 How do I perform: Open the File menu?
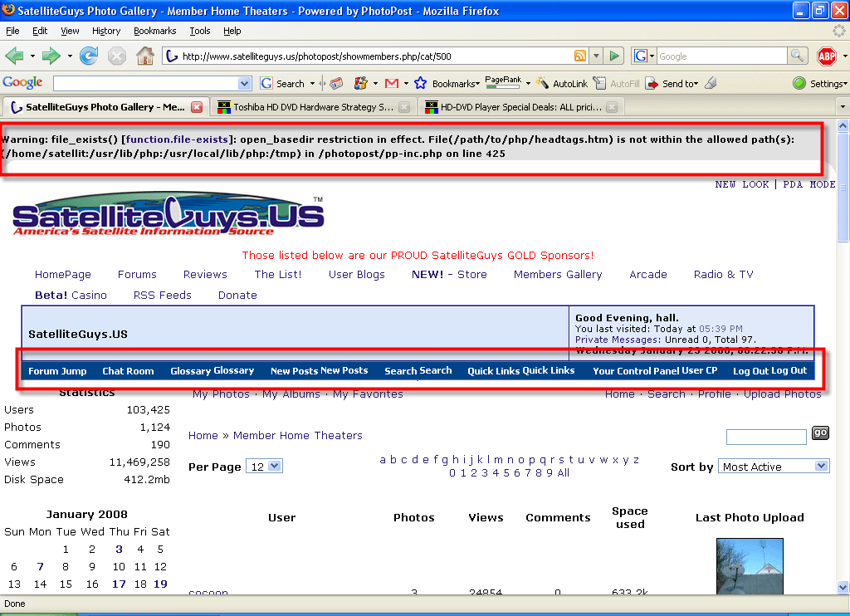tap(12, 31)
